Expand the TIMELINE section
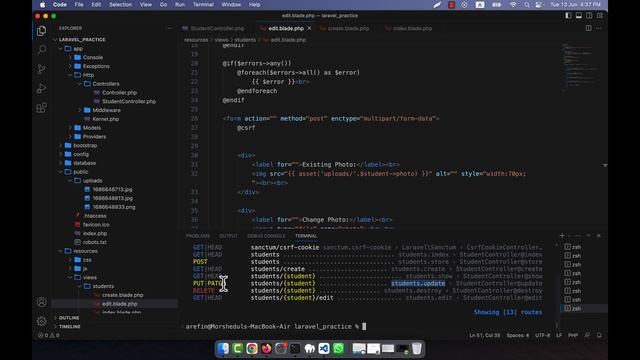Image resolution: width=640 pixels, height=360 pixels. [x=69, y=327]
